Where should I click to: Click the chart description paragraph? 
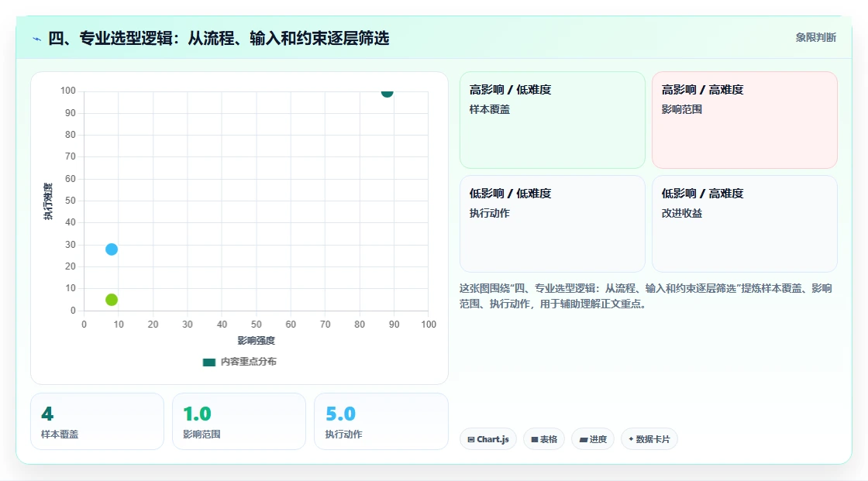pyautogui.click(x=646, y=296)
